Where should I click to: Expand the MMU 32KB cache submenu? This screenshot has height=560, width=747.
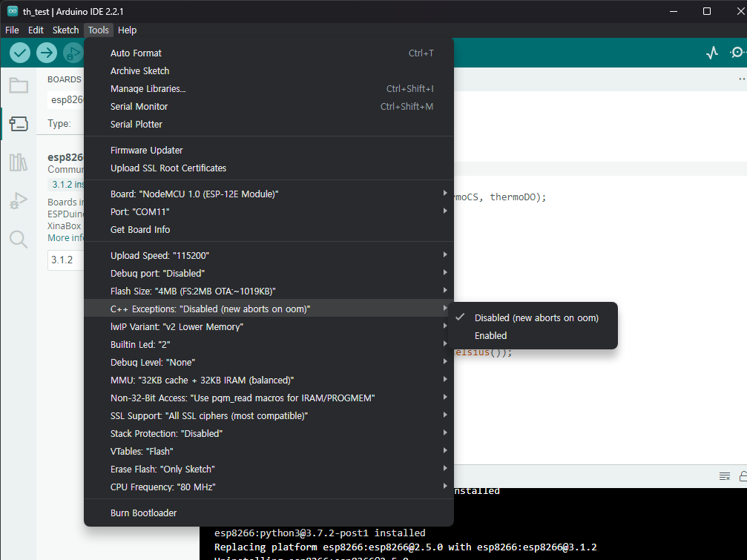point(269,380)
